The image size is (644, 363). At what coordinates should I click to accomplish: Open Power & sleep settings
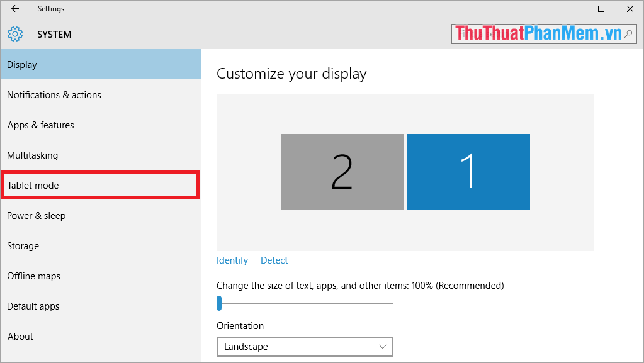coord(36,215)
